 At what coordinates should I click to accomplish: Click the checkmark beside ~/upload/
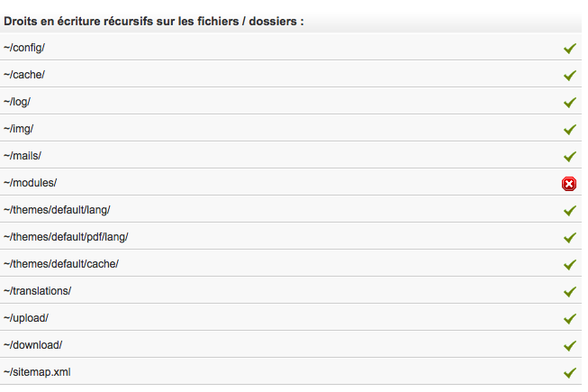click(x=570, y=318)
